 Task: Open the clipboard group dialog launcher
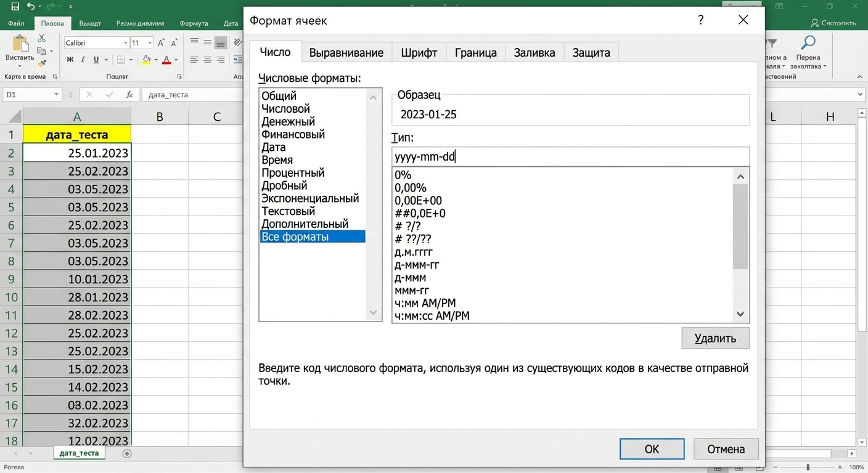[x=55, y=77]
